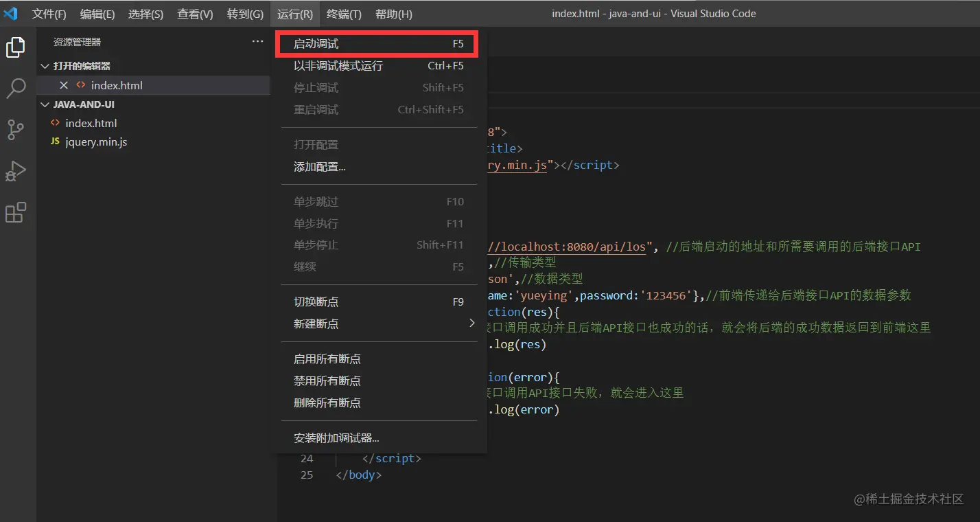The height and width of the screenshot is (522, 980).
Task: Choose 安装附加调试器... from the Run menu
Action: point(379,438)
